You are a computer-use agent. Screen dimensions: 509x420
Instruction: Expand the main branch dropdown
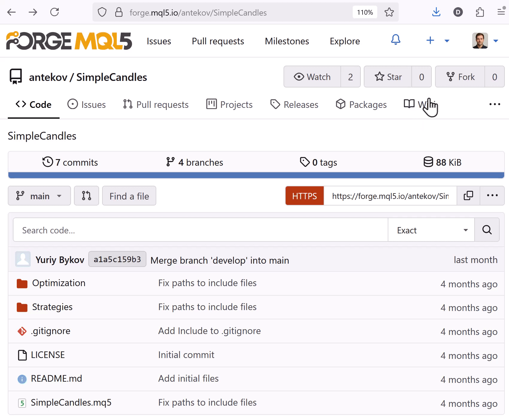tap(39, 196)
